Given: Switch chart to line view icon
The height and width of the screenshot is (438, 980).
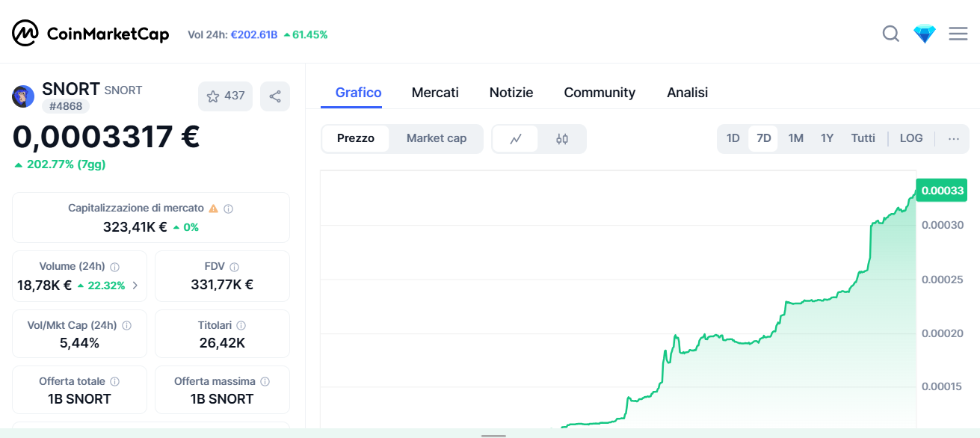Looking at the screenshot, I should (515, 138).
